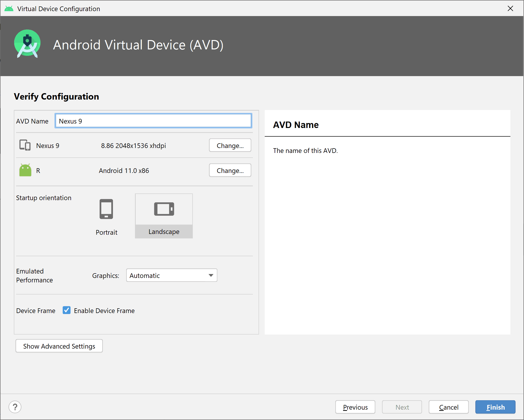Change the Android 11.0 x86 system image
The width and height of the screenshot is (524, 420).
click(x=230, y=170)
